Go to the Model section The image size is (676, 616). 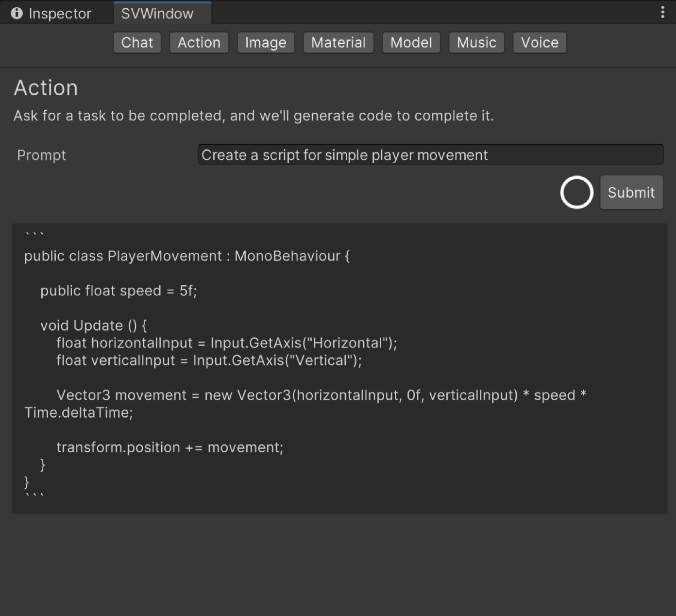(x=411, y=43)
